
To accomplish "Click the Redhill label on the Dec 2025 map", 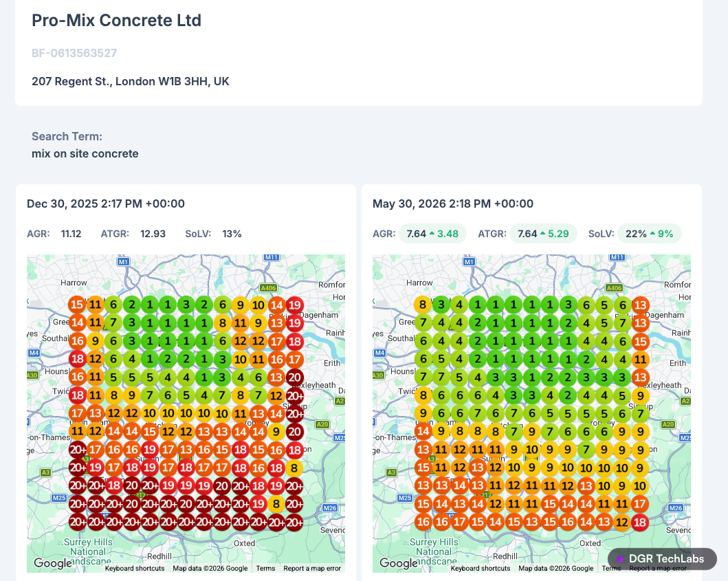I will (159, 556).
